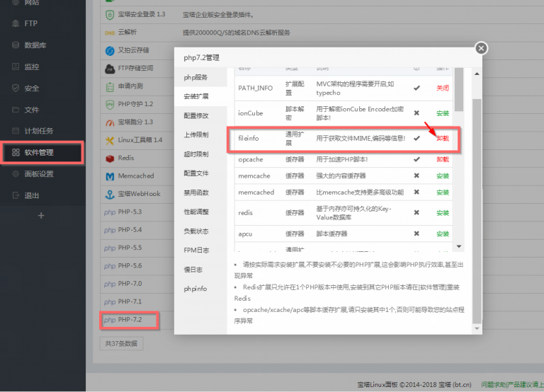Install the redis extension

(443, 213)
